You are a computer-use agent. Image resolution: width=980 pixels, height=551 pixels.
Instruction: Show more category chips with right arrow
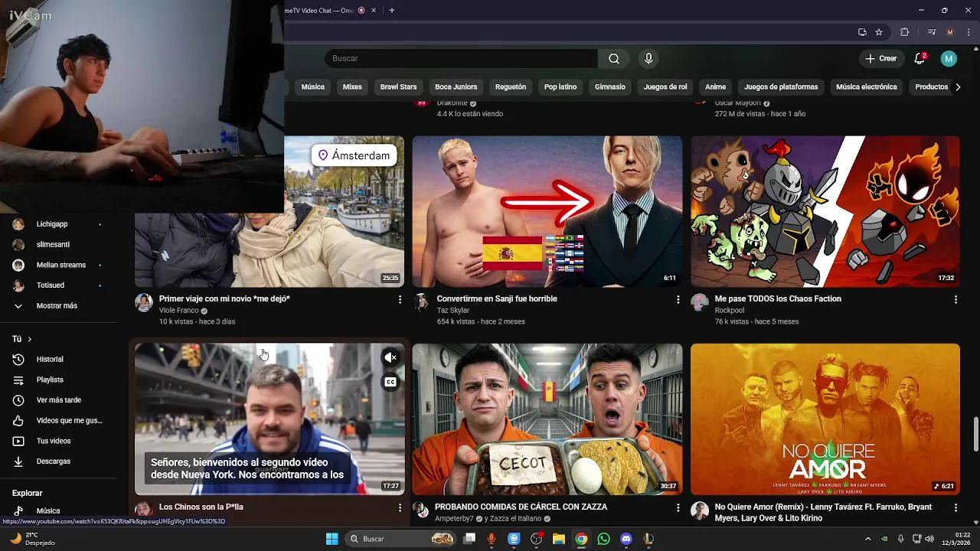[958, 87]
